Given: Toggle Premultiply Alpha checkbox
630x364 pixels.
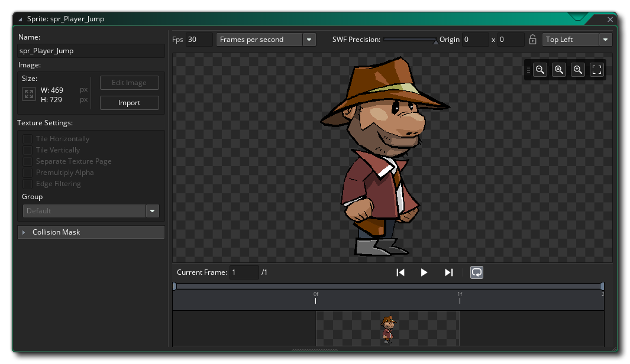Looking at the screenshot, I should [x=28, y=173].
